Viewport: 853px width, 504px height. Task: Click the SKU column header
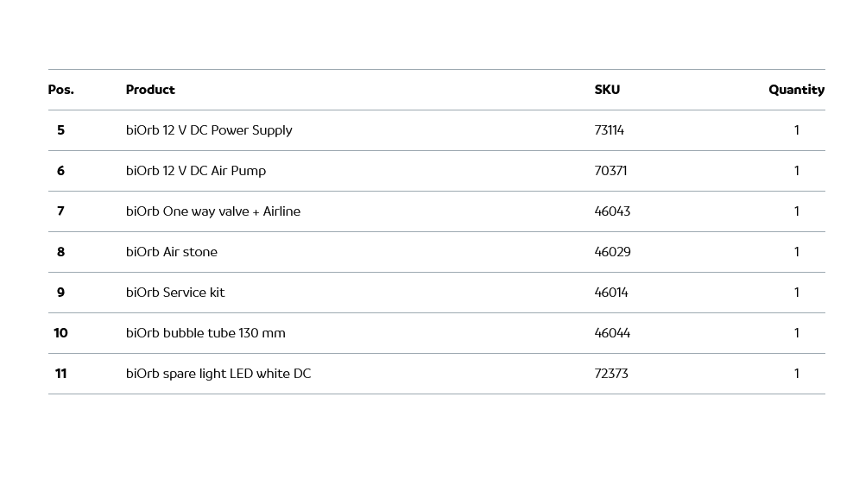(607, 90)
